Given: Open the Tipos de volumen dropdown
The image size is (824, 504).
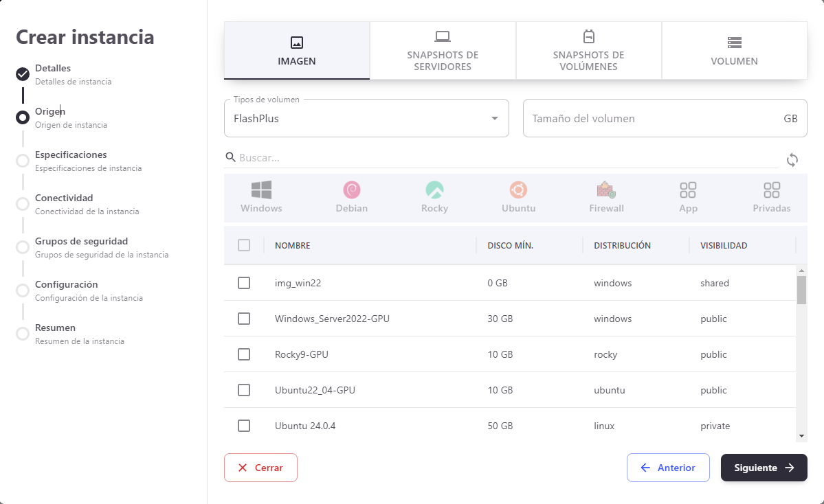Looking at the screenshot, I should pyautogui.click(x=366, y=118).
